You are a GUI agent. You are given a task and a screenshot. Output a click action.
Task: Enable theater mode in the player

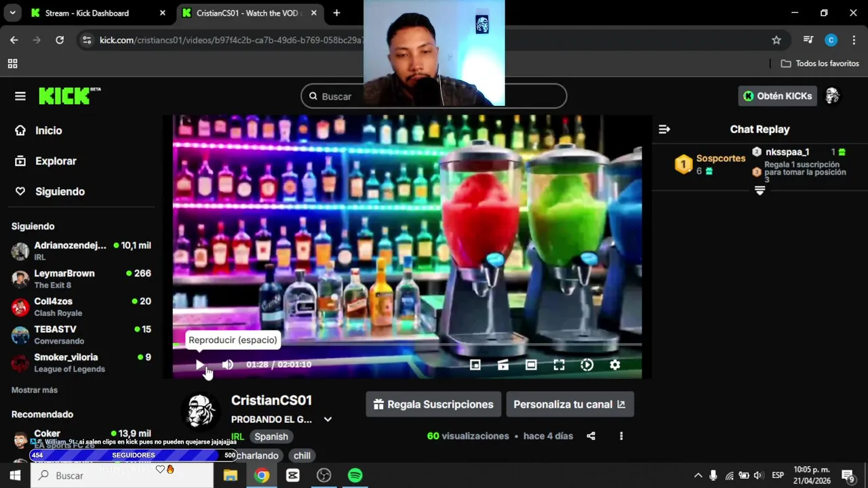[531, 365]
